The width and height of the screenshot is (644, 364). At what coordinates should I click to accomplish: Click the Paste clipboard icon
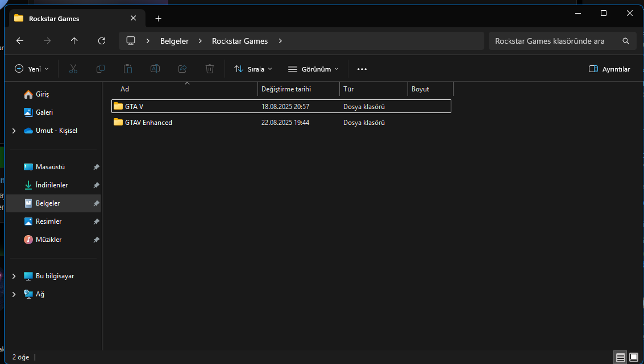[128, 69]
